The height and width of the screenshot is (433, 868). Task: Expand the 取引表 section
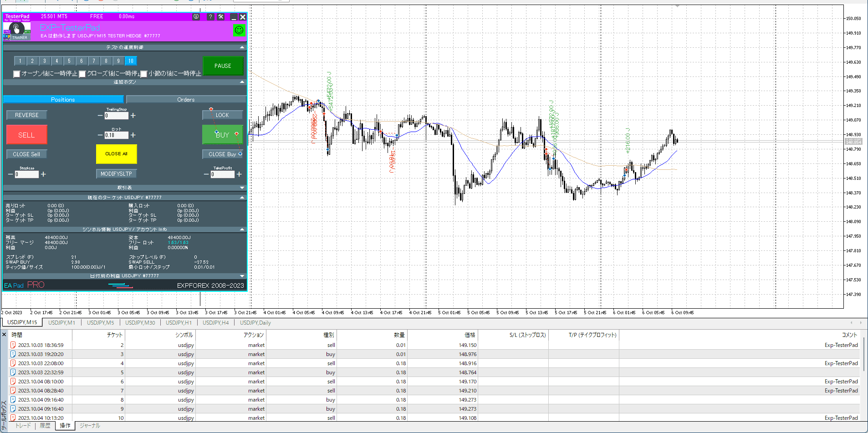[242, 188]
